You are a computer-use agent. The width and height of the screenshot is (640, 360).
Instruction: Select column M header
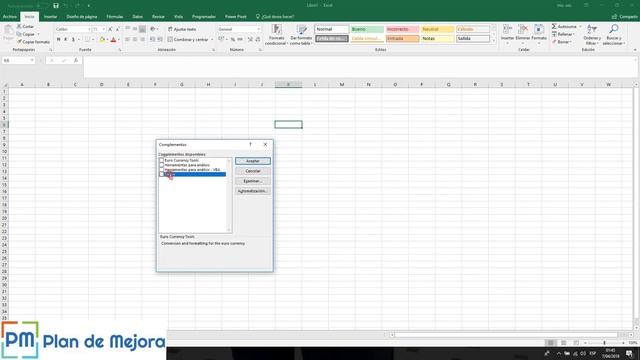coord(342,84)
